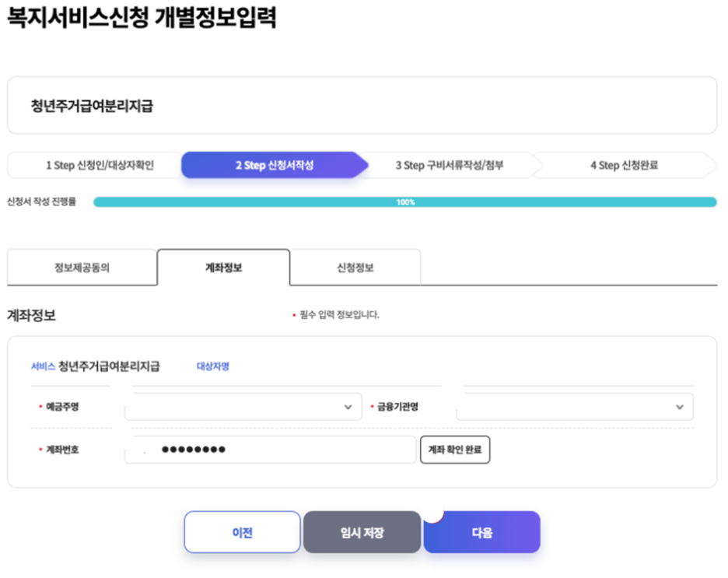Select the 계좌정보 tab
Viewport: 728px width, 578px height.
pos(223,267)
